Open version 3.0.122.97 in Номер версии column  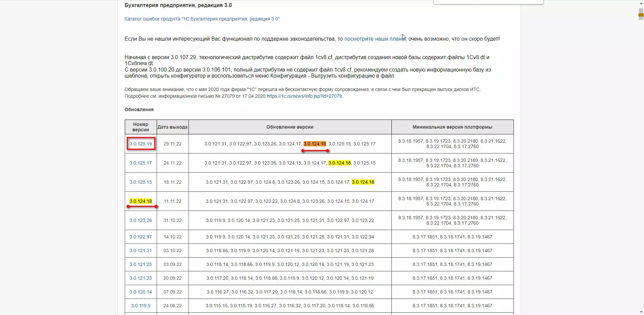pyautogui.click(x=141, y=237)
